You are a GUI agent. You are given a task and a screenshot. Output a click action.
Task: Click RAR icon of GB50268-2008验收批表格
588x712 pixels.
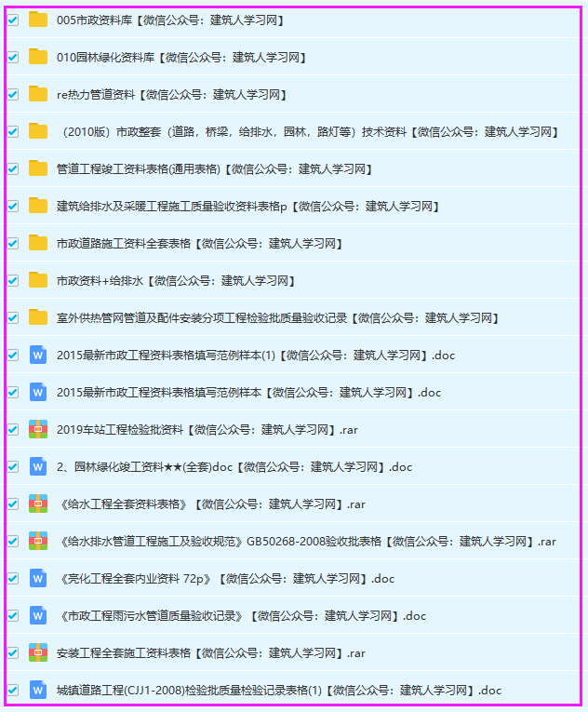coord(38,542)
